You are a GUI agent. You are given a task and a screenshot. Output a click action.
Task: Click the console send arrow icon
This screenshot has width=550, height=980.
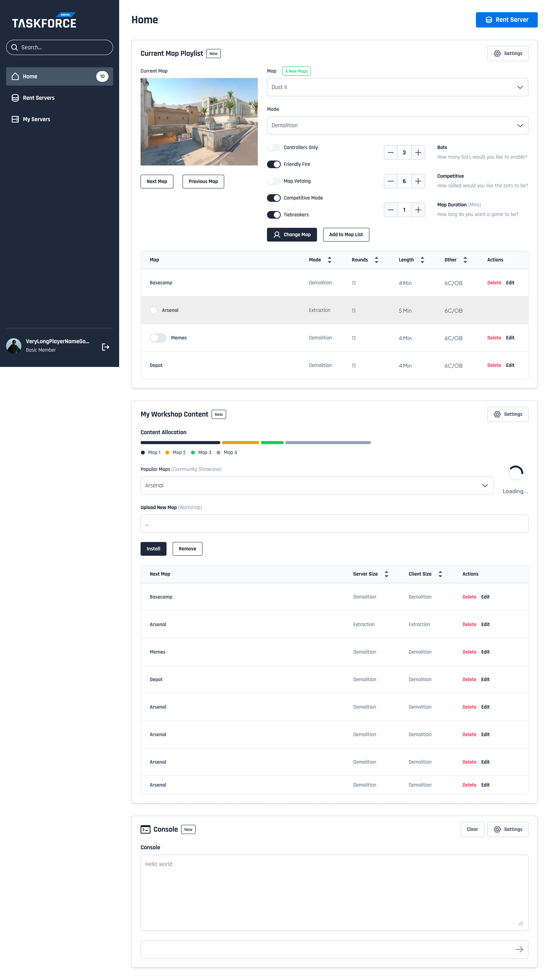tap(519, 949)
